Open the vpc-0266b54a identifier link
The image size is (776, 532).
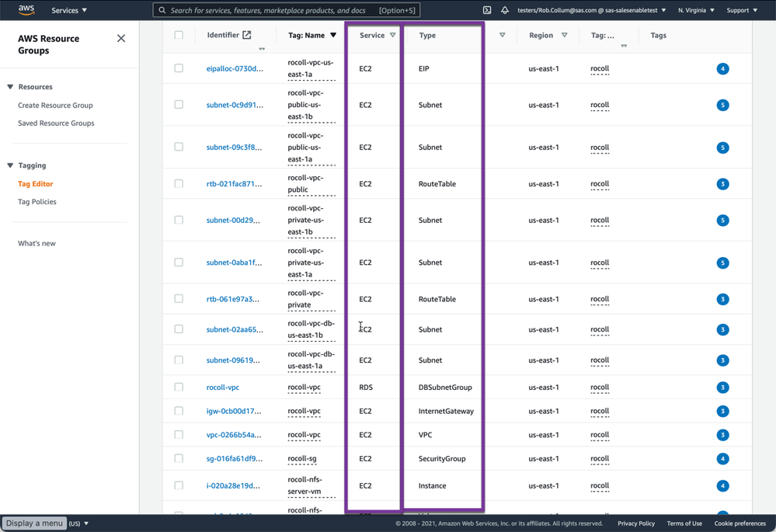234,435
